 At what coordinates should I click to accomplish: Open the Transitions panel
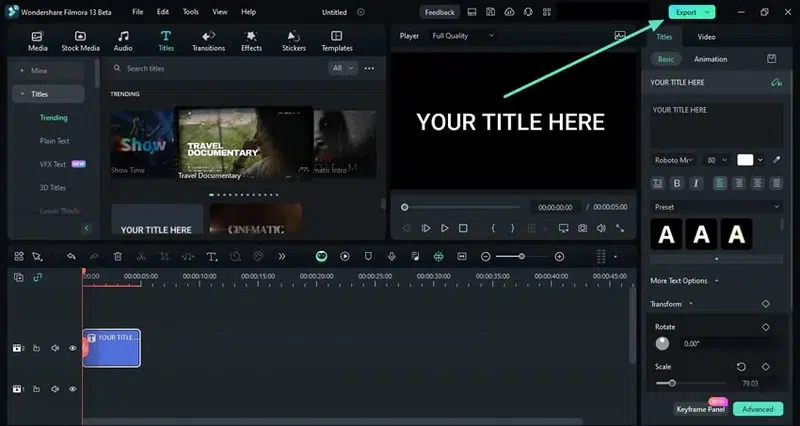tap(208, 41)
